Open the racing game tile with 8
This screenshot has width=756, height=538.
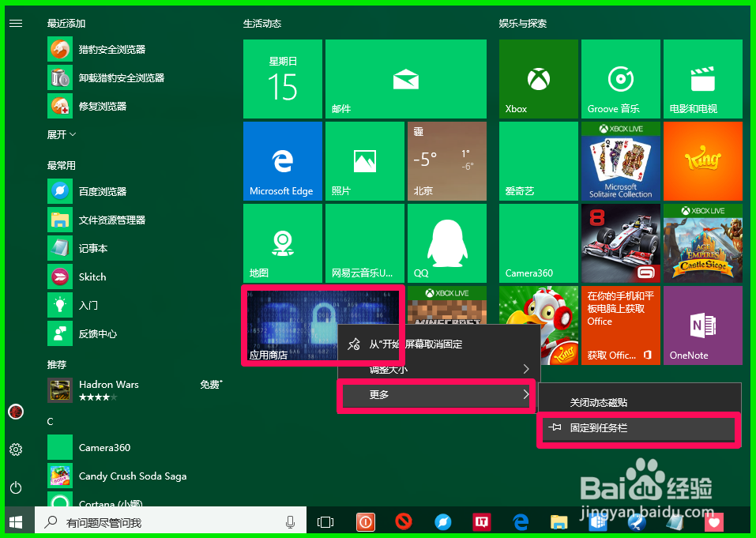pos(620,243)
